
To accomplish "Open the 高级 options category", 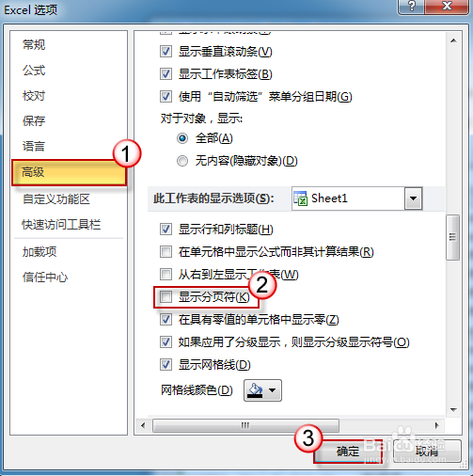I will (69, 172).
